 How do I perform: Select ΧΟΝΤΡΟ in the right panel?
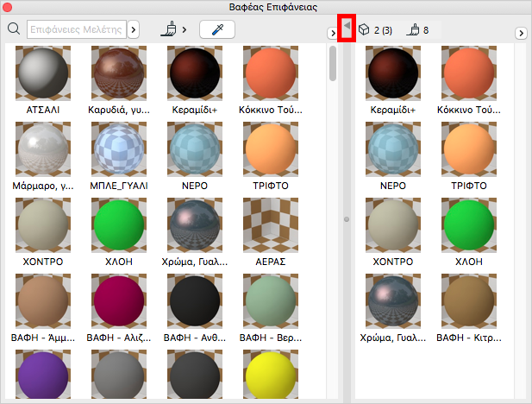point(393,225)
